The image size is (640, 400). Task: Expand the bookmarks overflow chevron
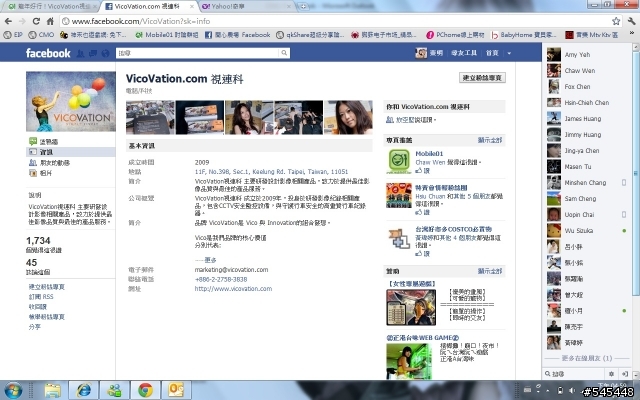tap(632, 33)
